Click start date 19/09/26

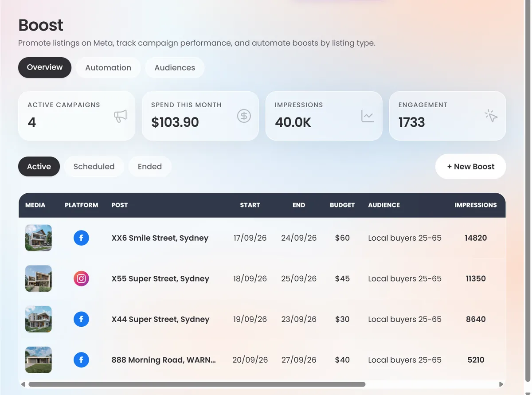click(x=250, y=319)
